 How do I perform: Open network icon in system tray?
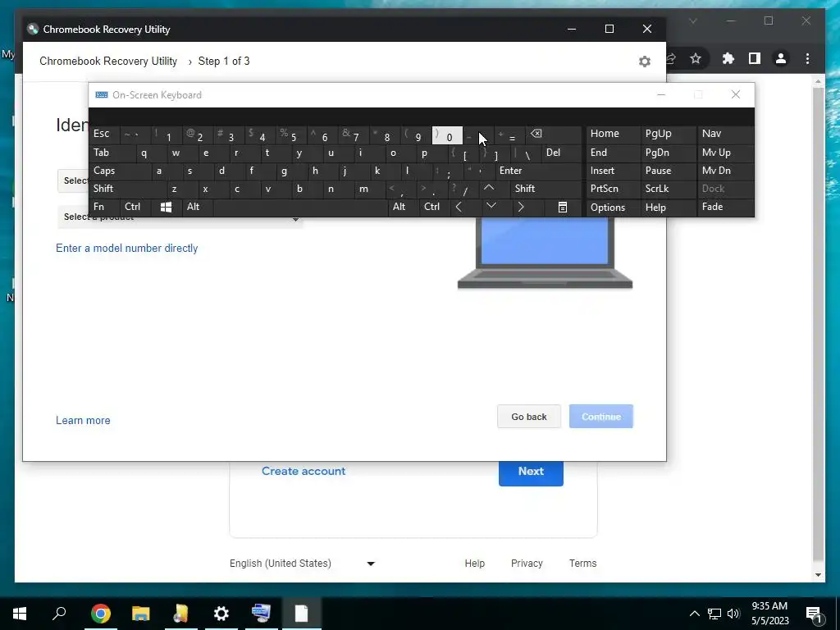coord(714,614)
